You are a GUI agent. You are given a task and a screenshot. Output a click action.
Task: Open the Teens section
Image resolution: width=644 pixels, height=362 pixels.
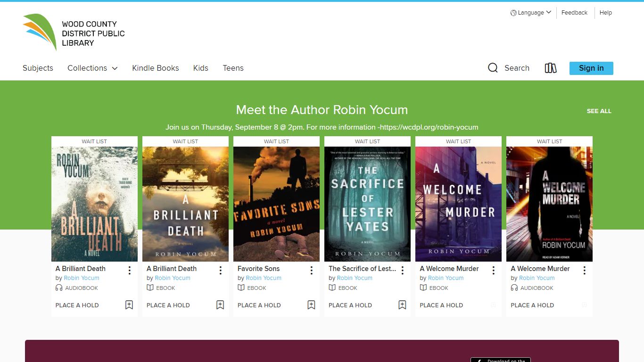tap(233, 68)
